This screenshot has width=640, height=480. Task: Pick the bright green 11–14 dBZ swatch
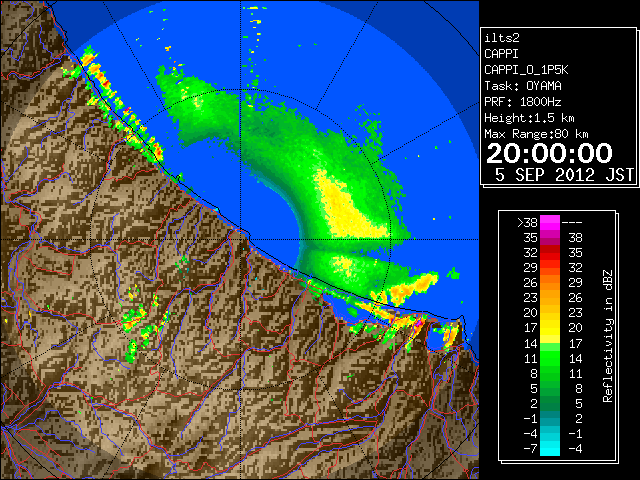550,358
